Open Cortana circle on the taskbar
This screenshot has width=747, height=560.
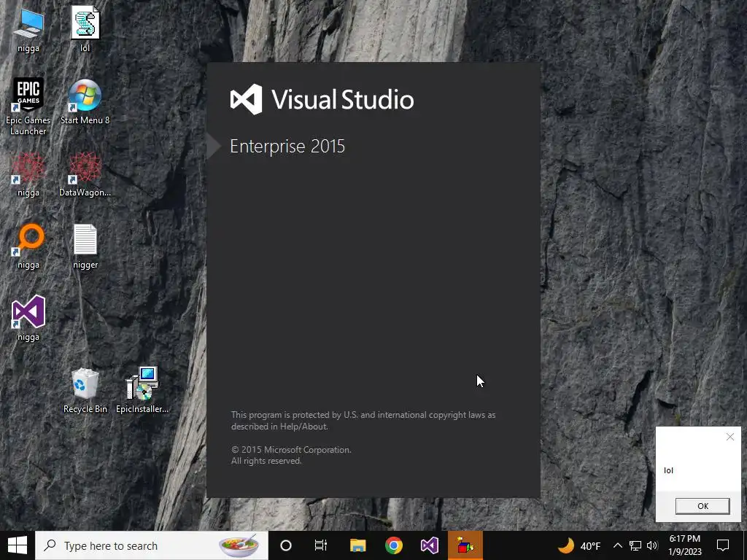pyautogui.click(x=286, y=545)
